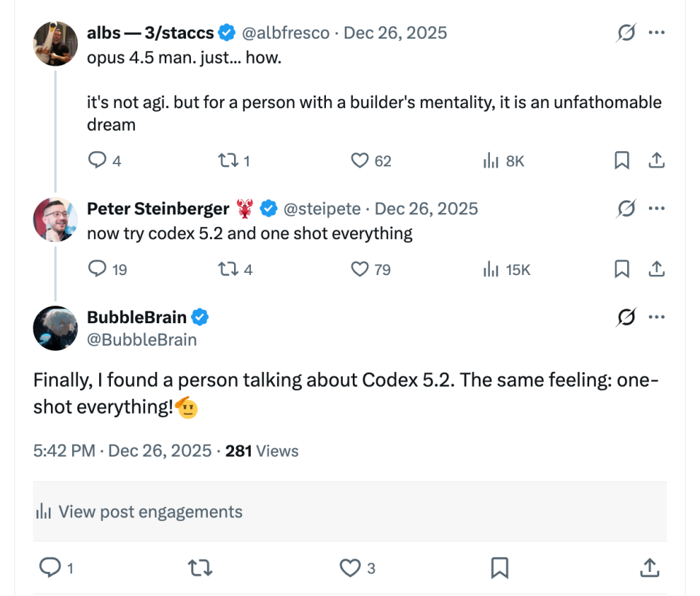The height and width of the screenshot is (596, 700).
Task: Open more options on Peter Steinberger's tweet
Action: [x=656, y=209]
